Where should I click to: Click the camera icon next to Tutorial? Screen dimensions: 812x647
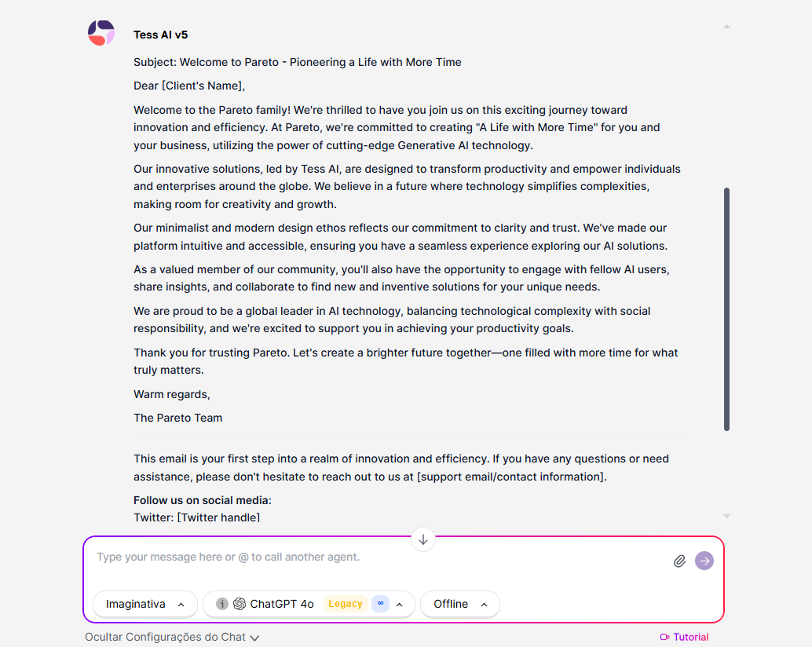tap(665, 637)
